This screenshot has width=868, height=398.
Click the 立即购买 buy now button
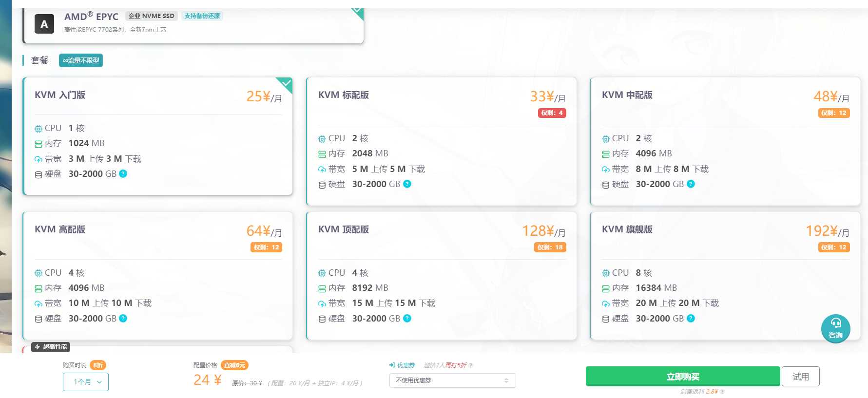(683, 377)
